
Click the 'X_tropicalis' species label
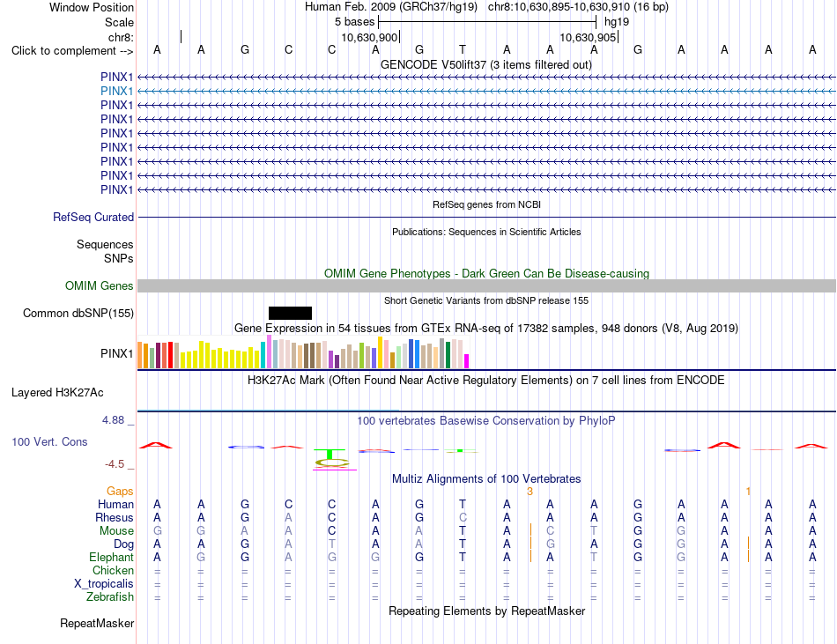point(104,584)
